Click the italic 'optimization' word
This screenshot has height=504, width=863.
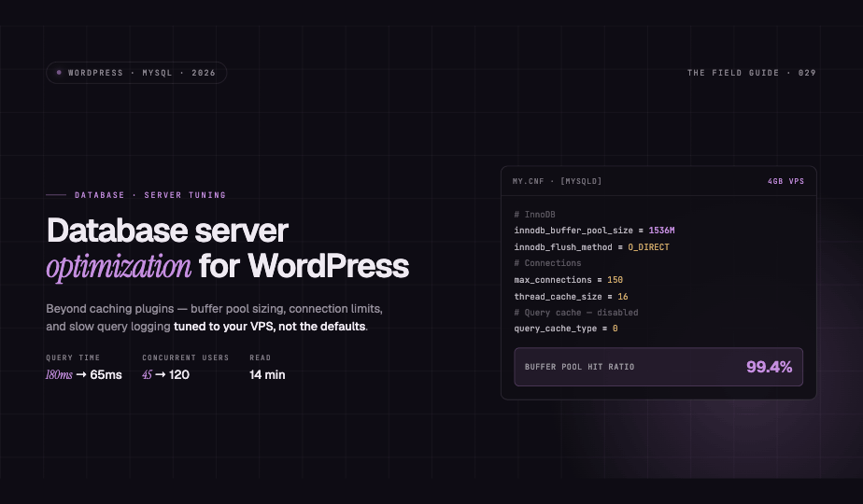click(119, 267)
